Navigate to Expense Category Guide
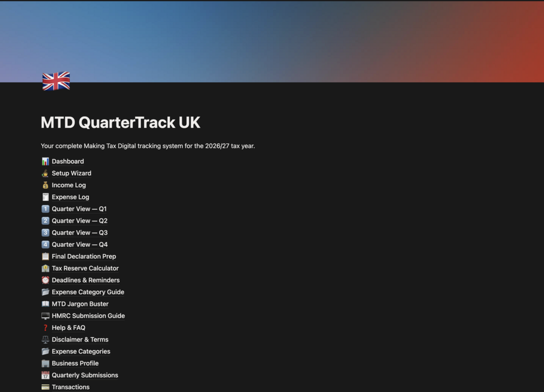 click(88, 292)
